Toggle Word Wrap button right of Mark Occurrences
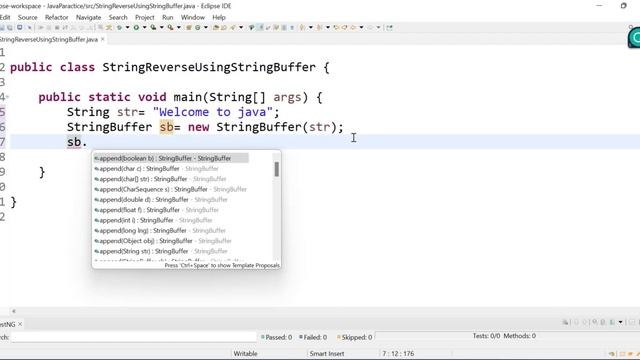Image resolution: width=640 pixels, height=360 pixels. pos(268,28)
